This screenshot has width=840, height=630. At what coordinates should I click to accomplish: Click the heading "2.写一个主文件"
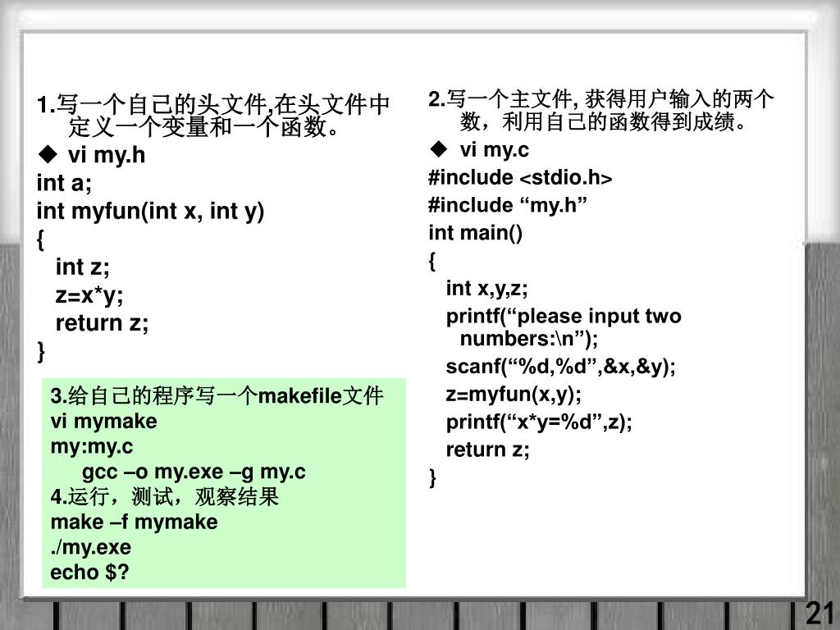500,99
